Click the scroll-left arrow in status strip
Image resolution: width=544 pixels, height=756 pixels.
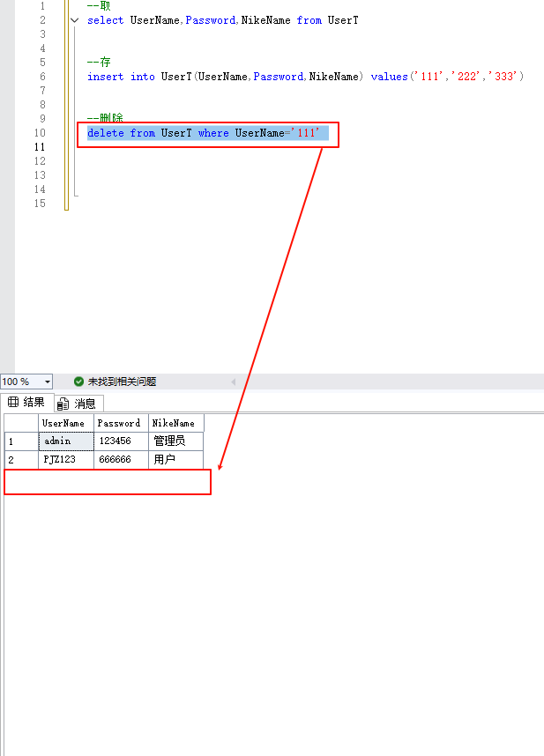click(234, 382)
